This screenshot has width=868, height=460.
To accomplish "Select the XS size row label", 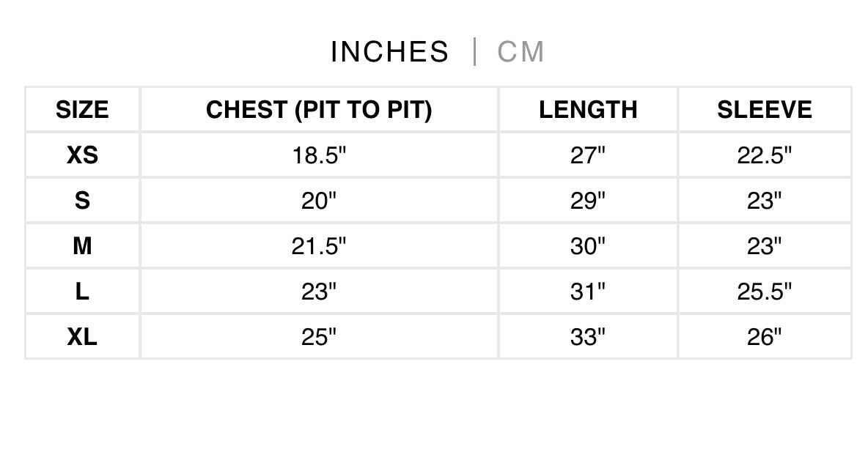I will coord(82,155).
